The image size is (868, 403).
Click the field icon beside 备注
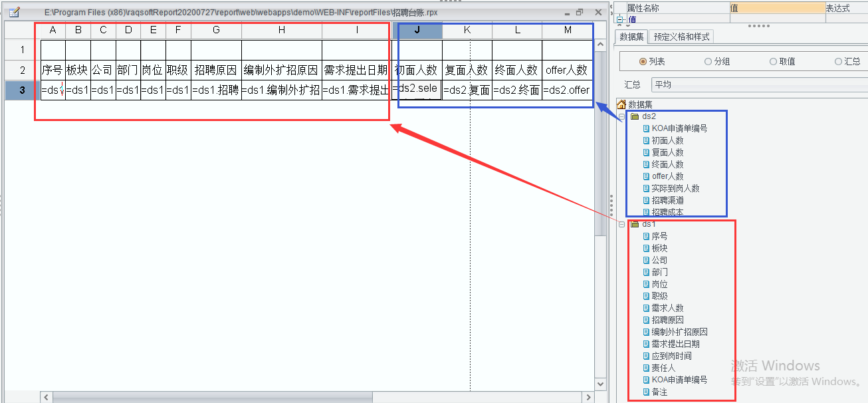click(x=646, y=392)
